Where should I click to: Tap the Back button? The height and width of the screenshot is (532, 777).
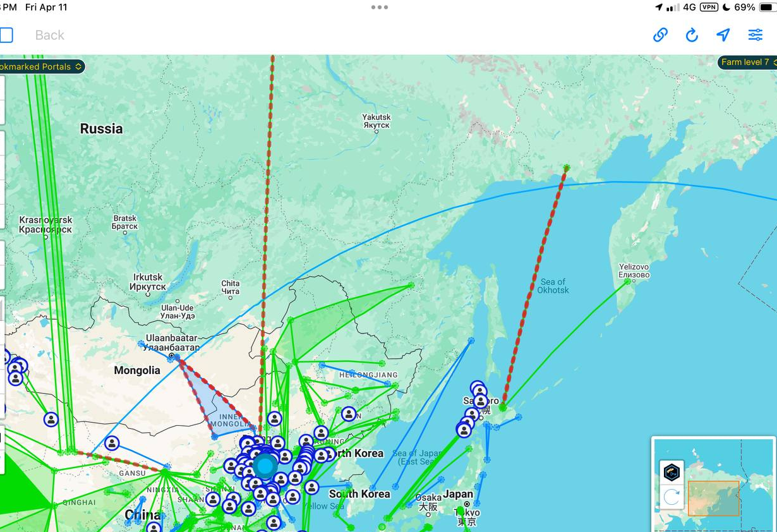tap(49, 35)
